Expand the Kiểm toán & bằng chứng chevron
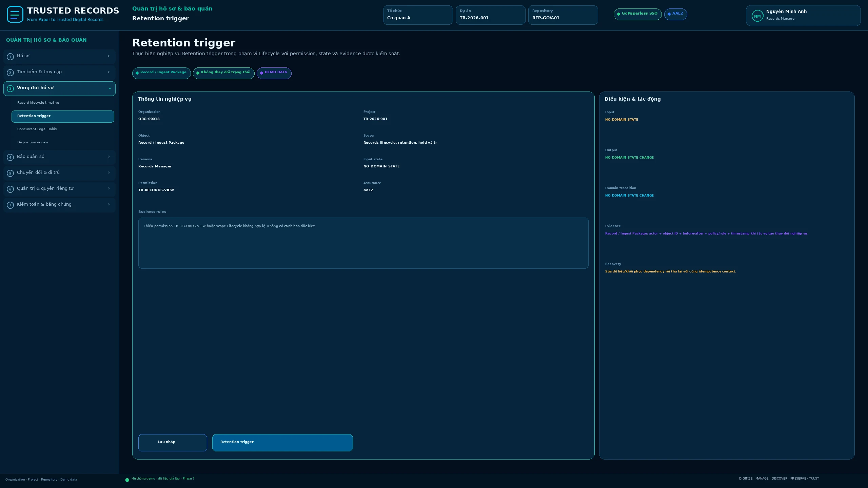This screenshot has height=488, width=868. [x=109, y=204]
